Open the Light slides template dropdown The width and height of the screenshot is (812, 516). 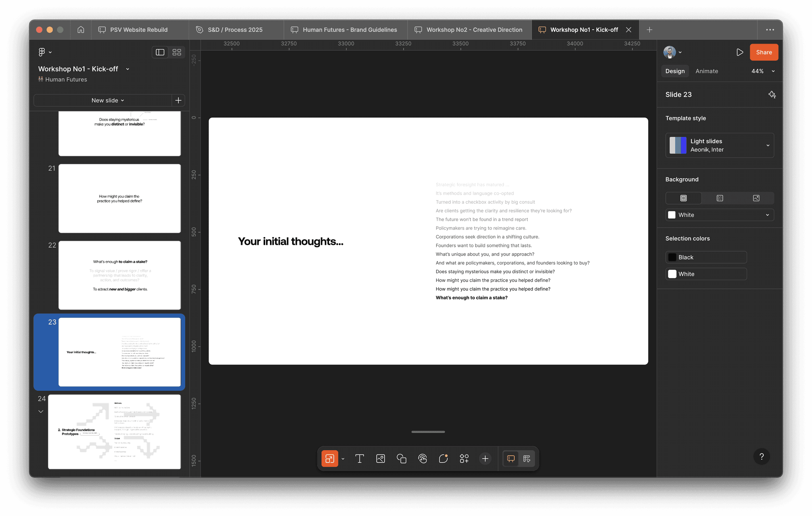click(x=719, y=145)
